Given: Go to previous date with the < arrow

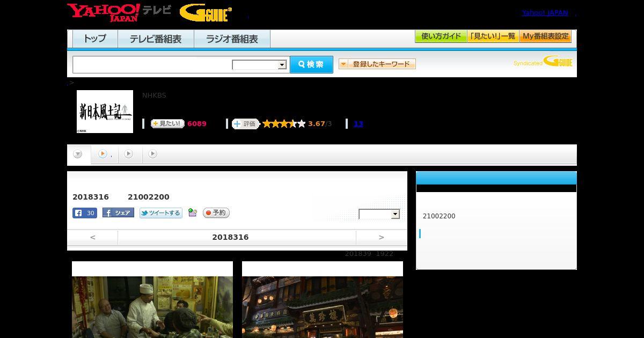Looking at the screenshot, I should [92, 237].
